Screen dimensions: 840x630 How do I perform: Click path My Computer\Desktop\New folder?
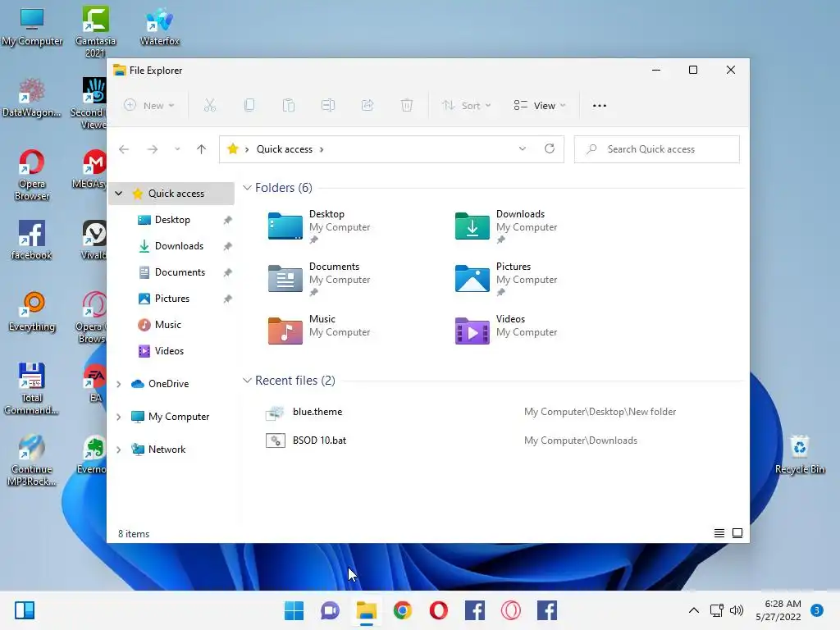pos(600,412)
